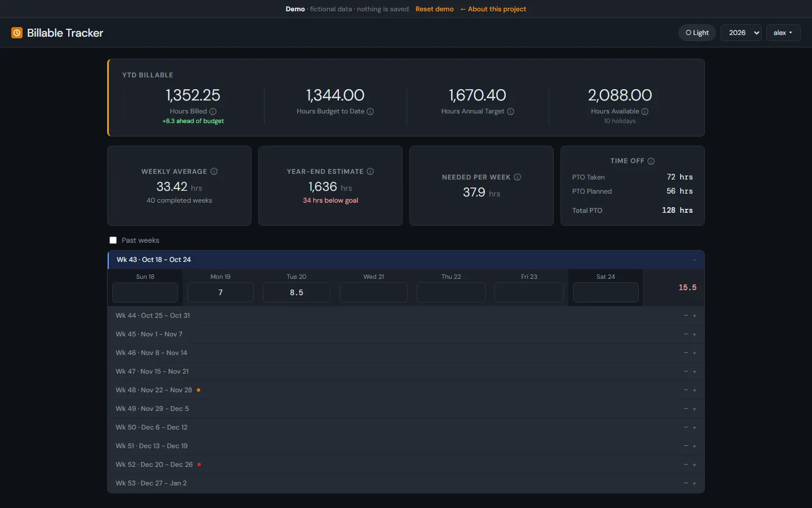Open the Hours Available info icon
Screen dimensions: 812x508
click(645, 111)
